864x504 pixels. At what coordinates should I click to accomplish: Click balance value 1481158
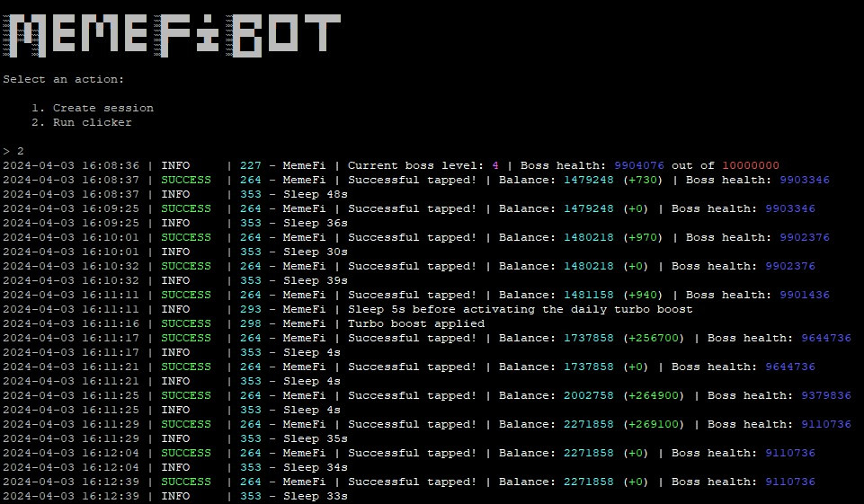pyautogui.click(x=589, y=295)
